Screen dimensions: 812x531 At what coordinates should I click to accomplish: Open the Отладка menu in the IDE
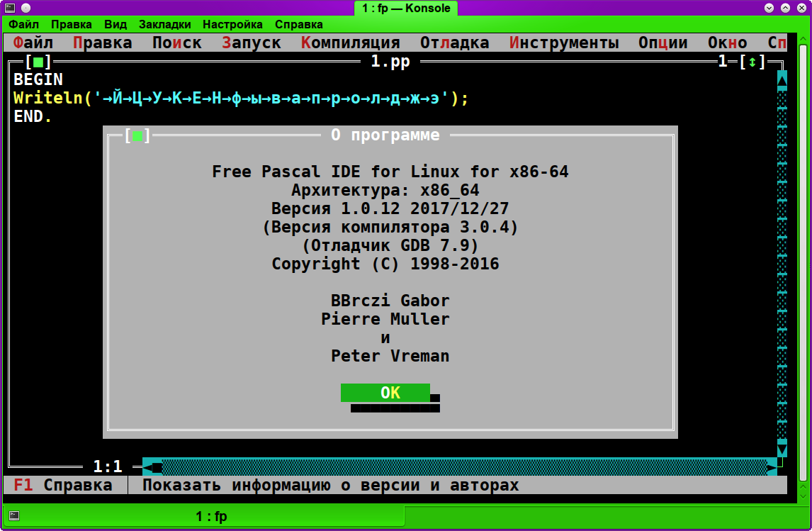coord(454,43)
